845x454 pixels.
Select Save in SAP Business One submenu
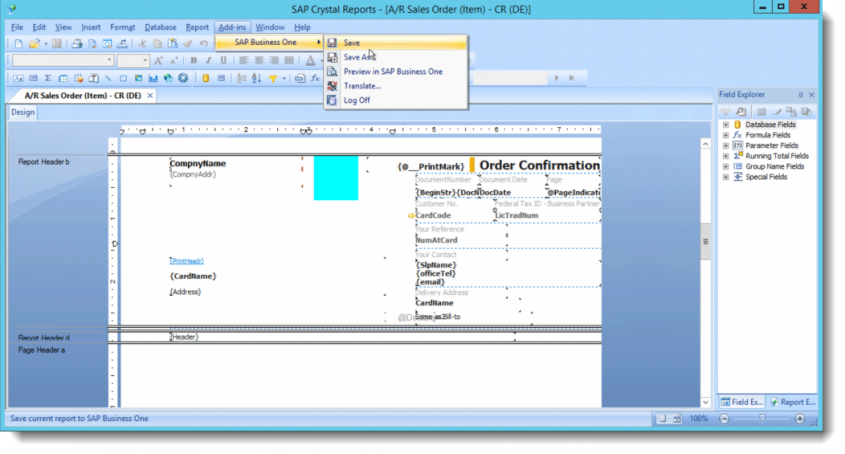pos(396,43)
